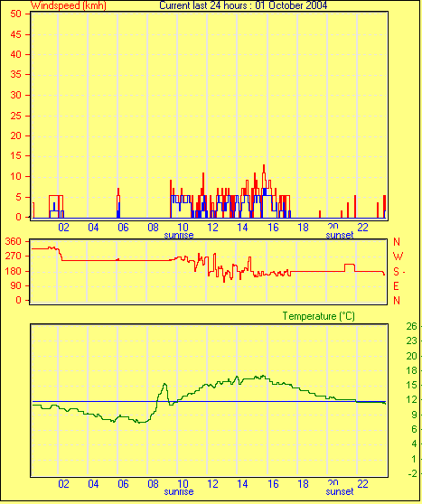
Task: Click the 'sunset' label under the windspeed chart
Action: click(x=340, y=235)
